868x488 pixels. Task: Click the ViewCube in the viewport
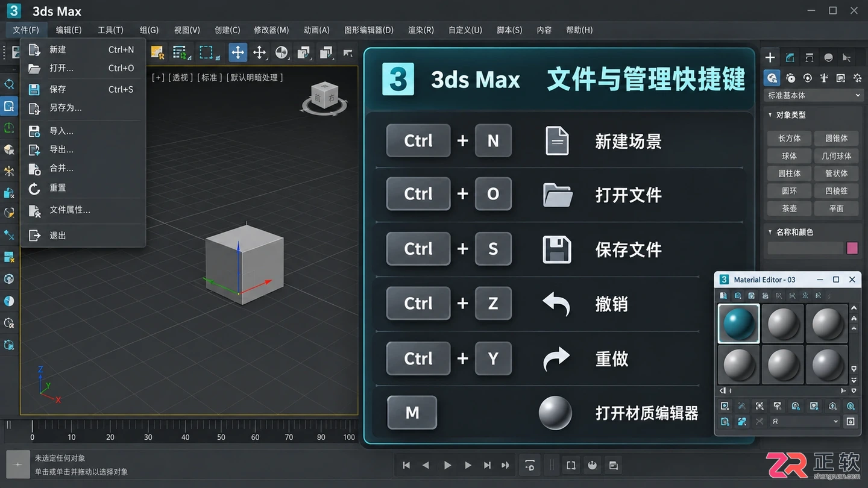(324, 98)
